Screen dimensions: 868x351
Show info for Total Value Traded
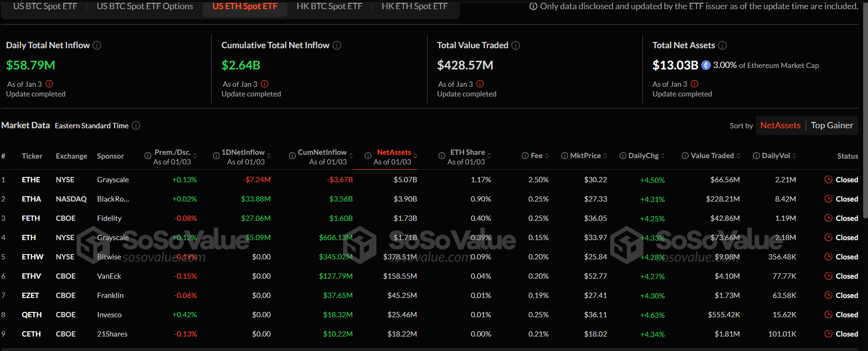point(516,45)
